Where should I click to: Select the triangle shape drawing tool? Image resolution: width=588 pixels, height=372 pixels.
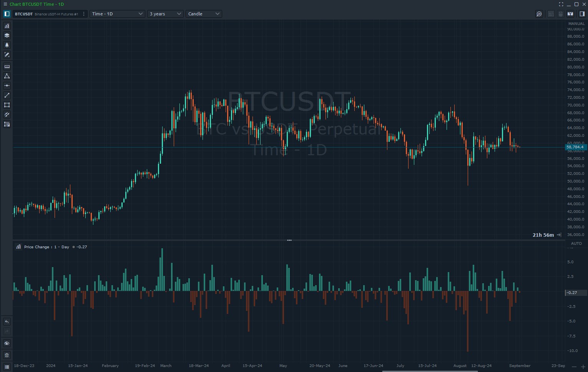pyautogui.click(x=7, y=76)
